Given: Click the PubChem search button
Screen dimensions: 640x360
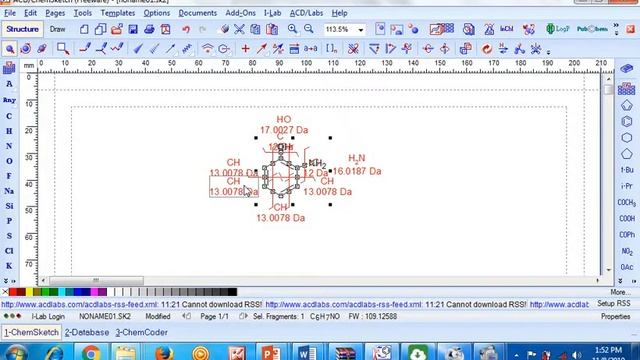Looking at the screenshot, I should point(592,29).
